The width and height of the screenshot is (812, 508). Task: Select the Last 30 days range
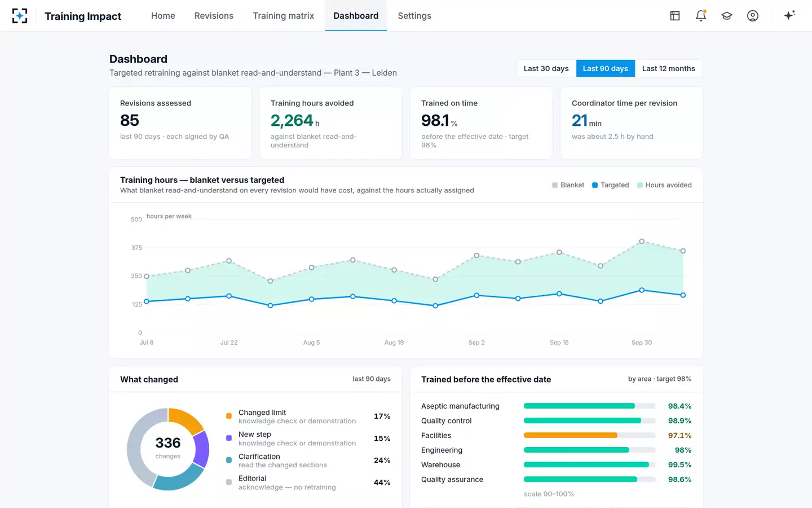pos(546,68)
